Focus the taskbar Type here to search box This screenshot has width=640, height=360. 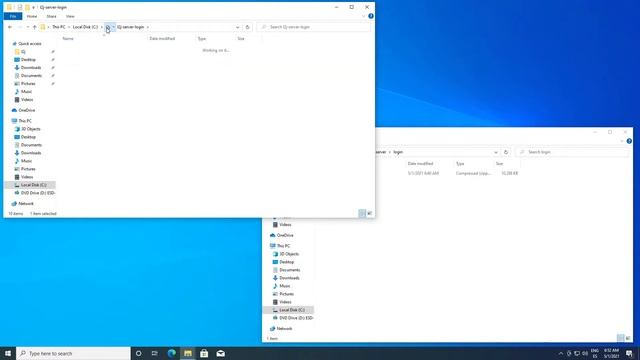[73, 353]
